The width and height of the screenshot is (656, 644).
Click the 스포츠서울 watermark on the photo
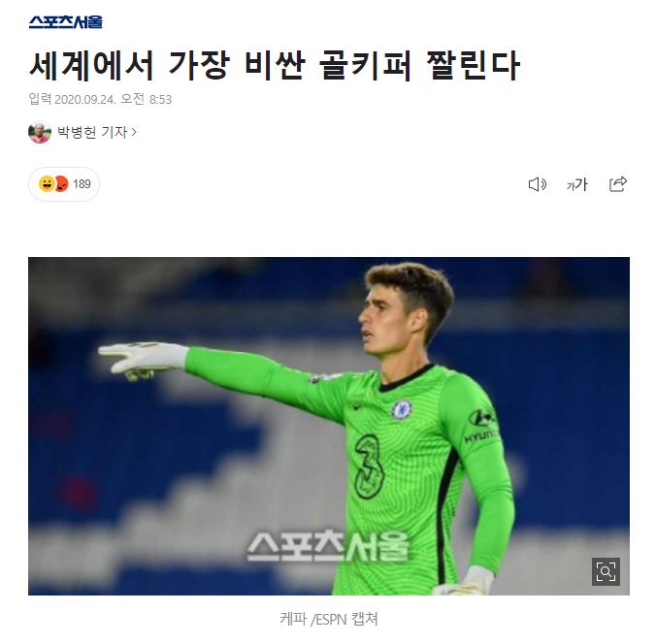pos(328,546)
